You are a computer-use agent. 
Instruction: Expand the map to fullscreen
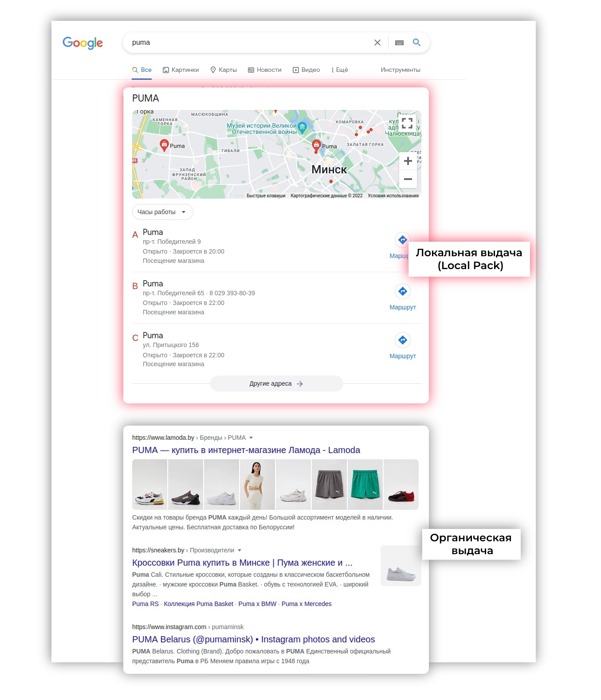click(407, 123)
